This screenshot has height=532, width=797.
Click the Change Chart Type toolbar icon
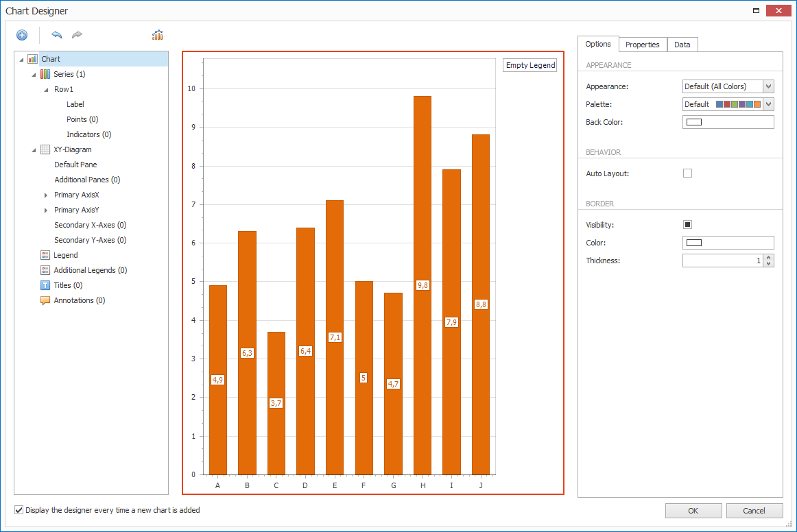(157, 35)
